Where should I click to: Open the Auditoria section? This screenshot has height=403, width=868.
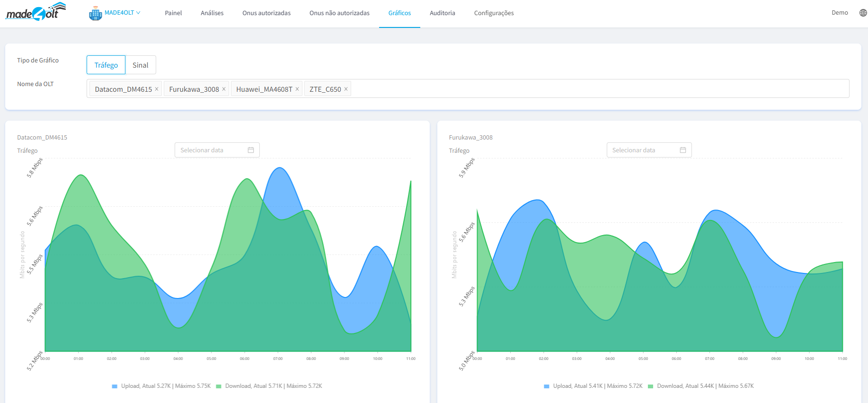click(443, 13)
